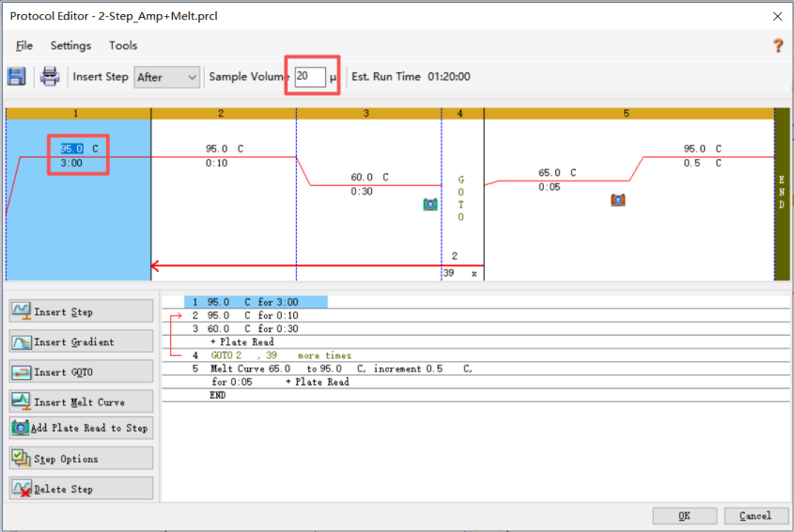This screenshot has width=794, height=532.
Task: Open the File menu
Action: (24, 45)
